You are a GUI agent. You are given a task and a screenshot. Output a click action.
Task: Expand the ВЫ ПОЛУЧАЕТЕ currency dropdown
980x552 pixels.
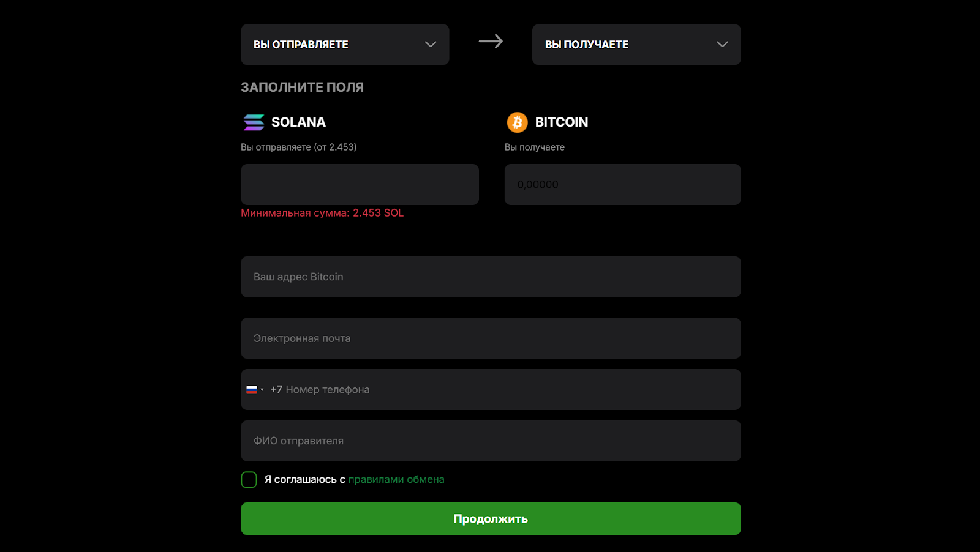[636, 45]
